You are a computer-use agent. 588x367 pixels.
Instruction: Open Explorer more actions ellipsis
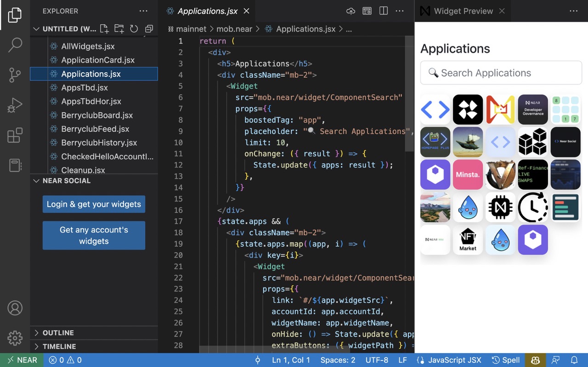tap(143, 11)
